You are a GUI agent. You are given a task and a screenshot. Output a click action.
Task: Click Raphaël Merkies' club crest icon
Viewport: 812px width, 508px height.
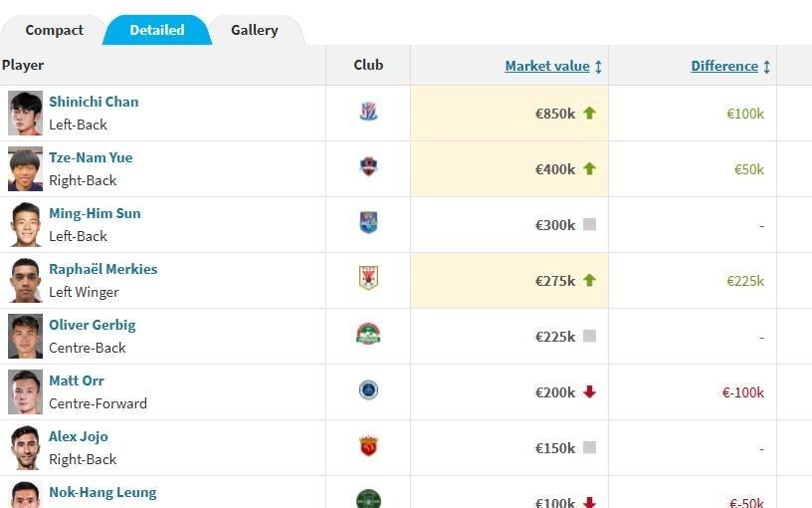368,278
